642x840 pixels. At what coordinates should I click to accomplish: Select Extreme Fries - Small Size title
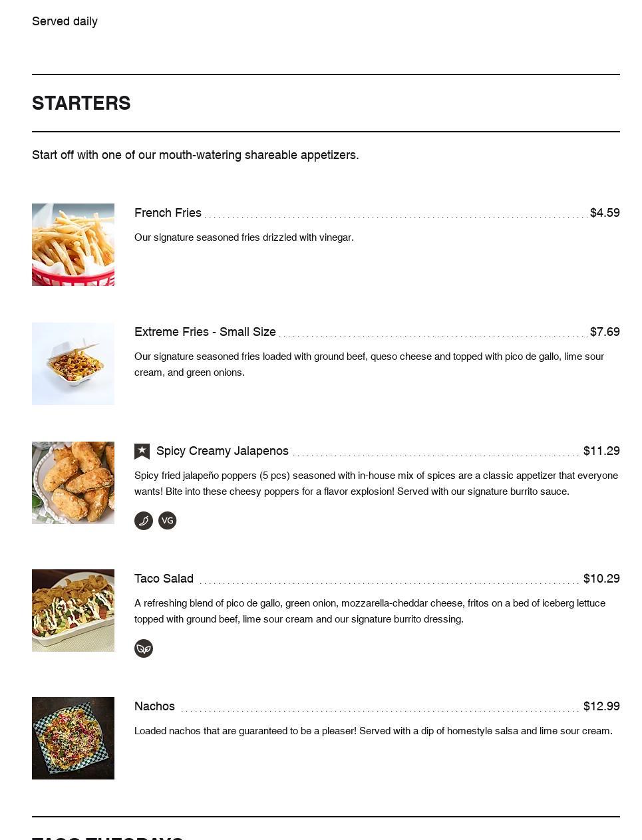pyautogui.click(x=205, y=332)
